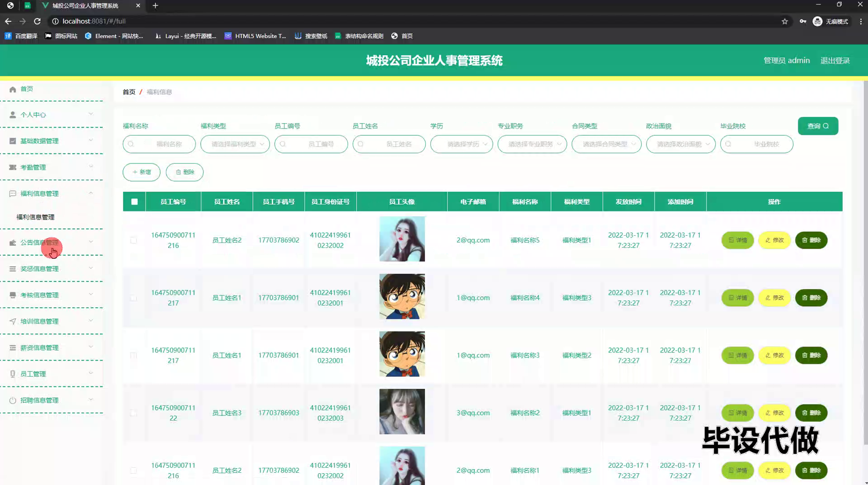This screenshot has width=868, height=485.
Task: Open the 请选择福利类型 dropdown
Action: (x=235, y=144)
